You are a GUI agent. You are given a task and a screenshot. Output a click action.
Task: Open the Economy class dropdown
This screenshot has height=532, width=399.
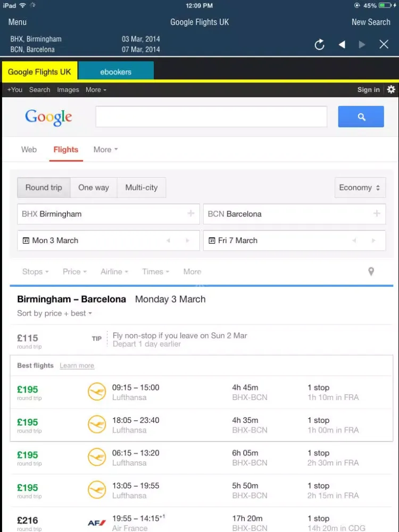pyautogui.click(x=360, y=187)
